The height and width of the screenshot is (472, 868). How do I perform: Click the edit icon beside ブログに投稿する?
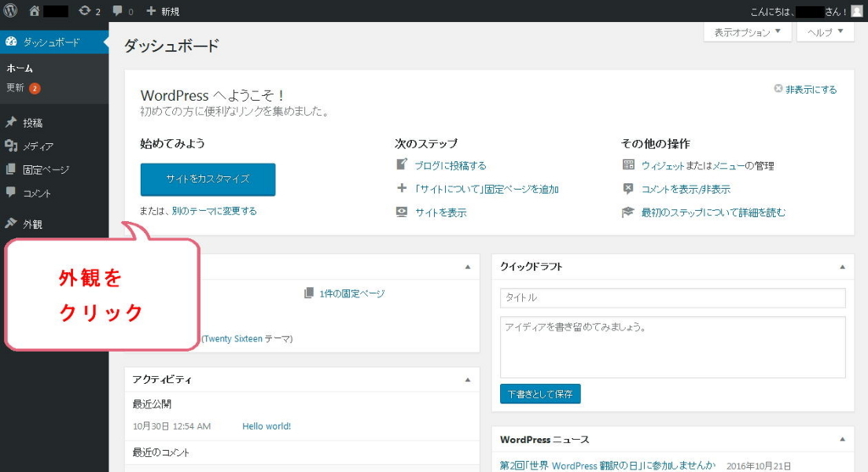tap(402, 164)
